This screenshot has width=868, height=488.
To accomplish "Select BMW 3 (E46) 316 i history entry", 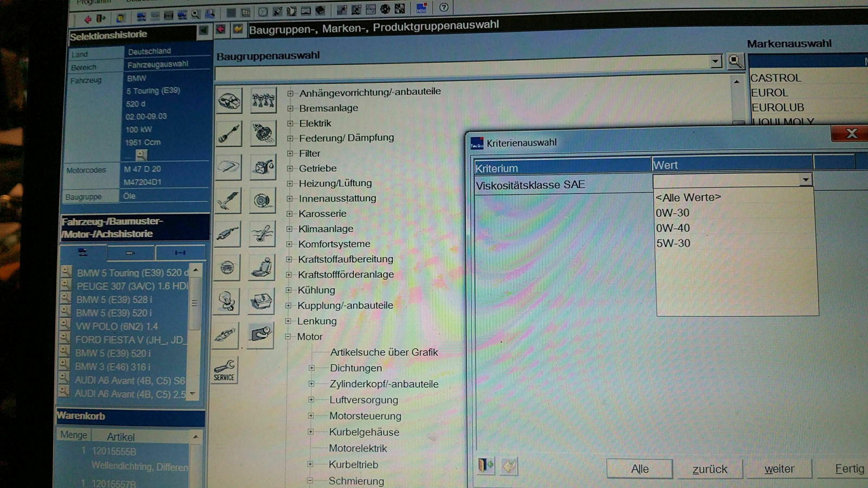I will point(113,367).
